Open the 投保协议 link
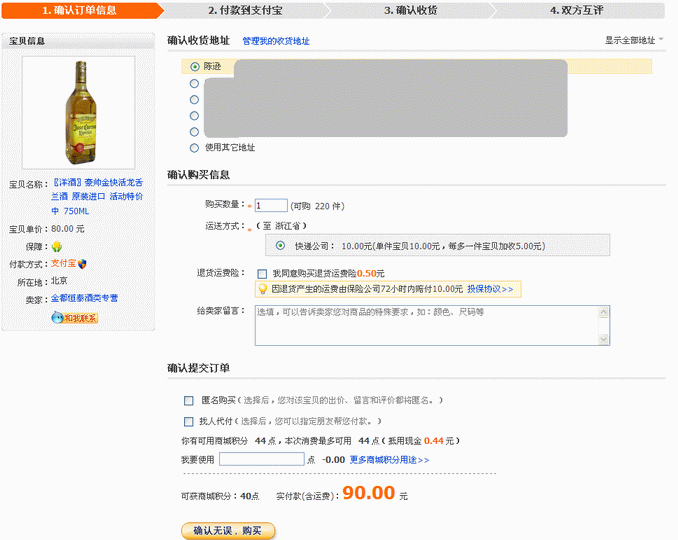 pyautogui.click(x=490, y=289)
